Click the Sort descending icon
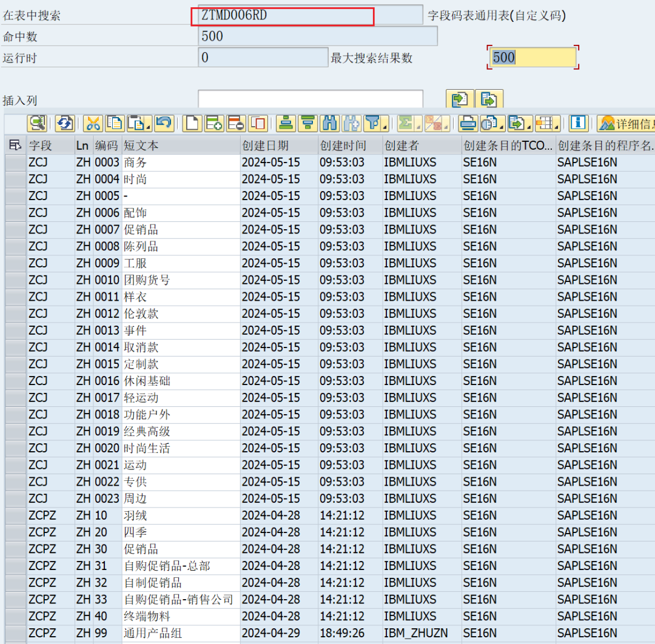Viewport: 655px width, 644px height. click(308, 124)
